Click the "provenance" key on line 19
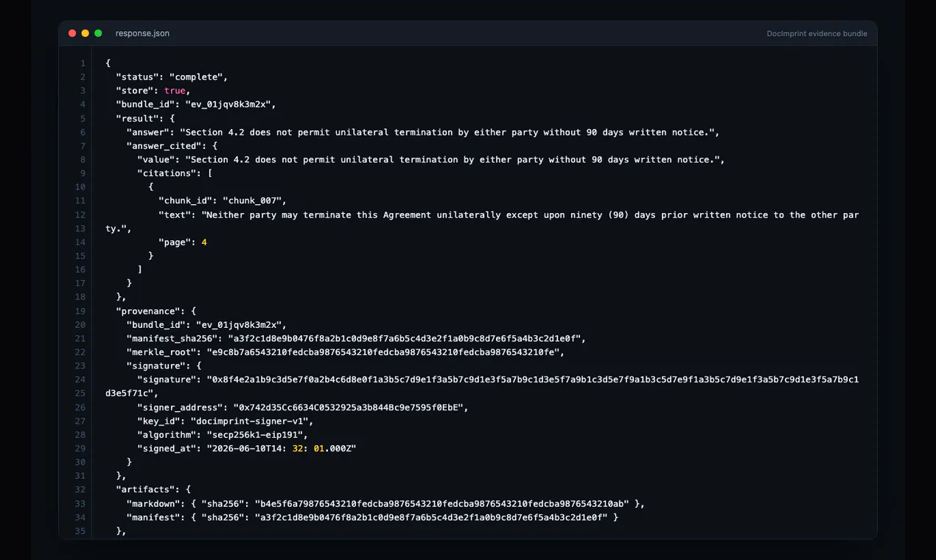936x560 pixels. tap(145, 311)
